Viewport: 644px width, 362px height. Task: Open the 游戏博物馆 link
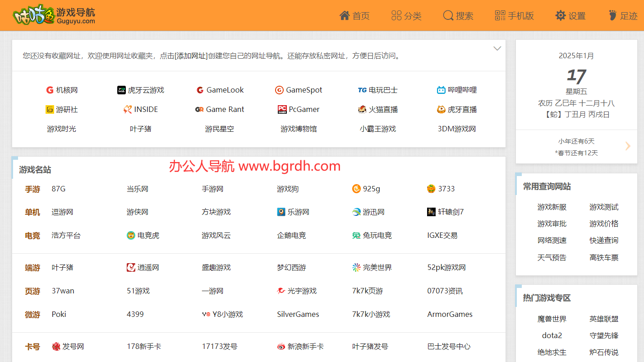point(299,129)
